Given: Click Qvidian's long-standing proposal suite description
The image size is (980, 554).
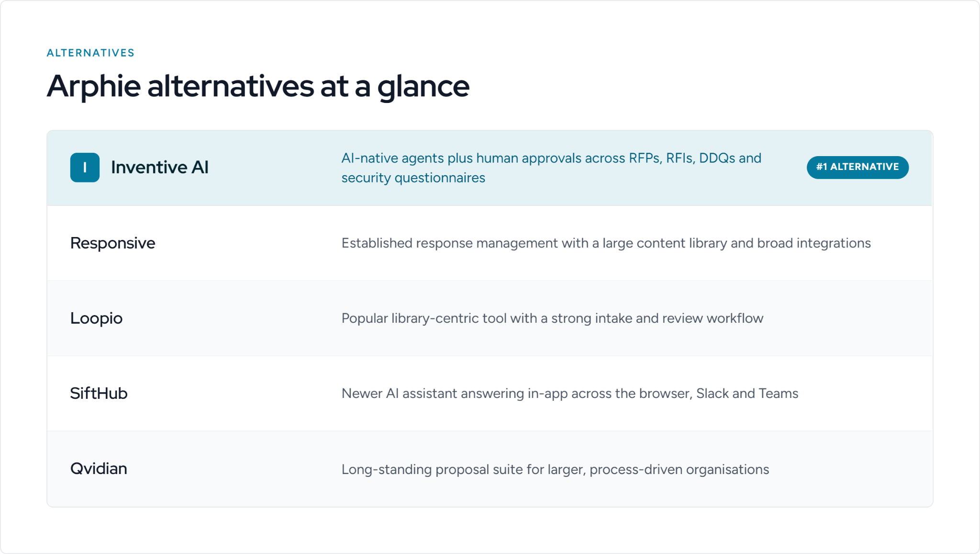Looking at the screenshot, I should coord(555,469).
